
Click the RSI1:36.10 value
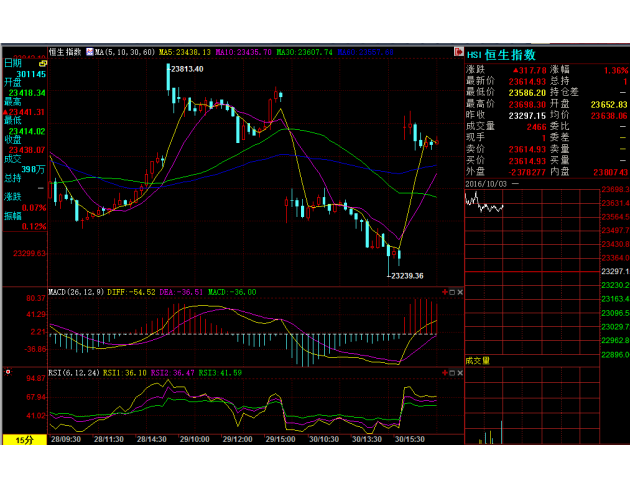(125, 373)
